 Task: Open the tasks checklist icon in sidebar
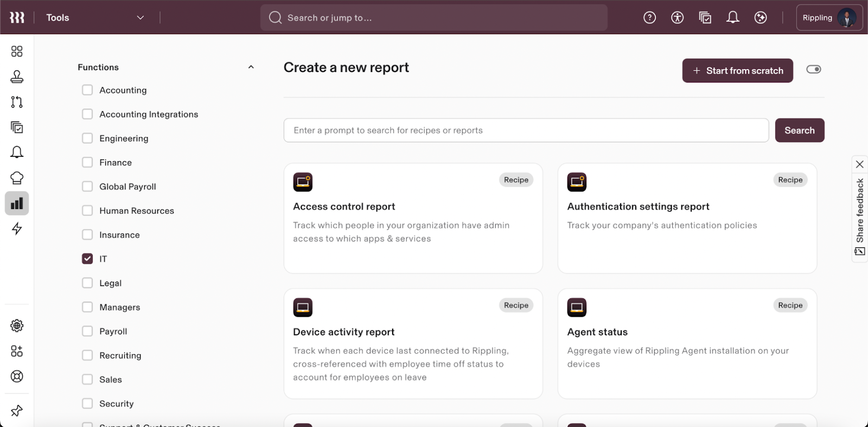(x=17, y=128)
